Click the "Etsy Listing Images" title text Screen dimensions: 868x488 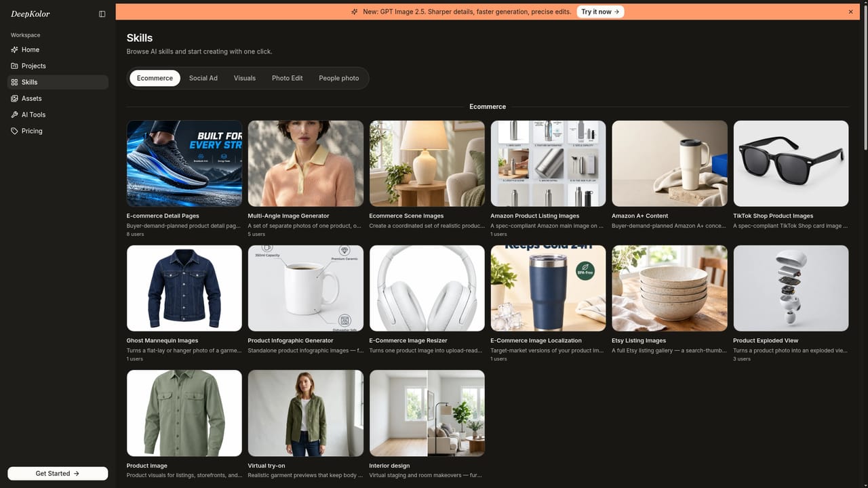639,341
